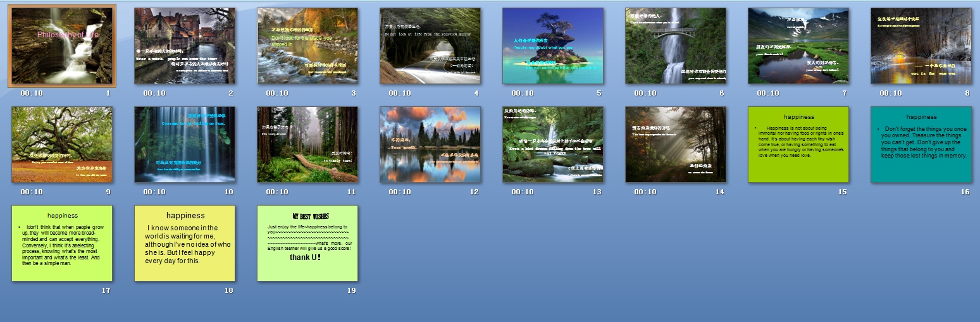980x322 pixels.
Task: Click slide number 12 label
Action: point(474,192)
